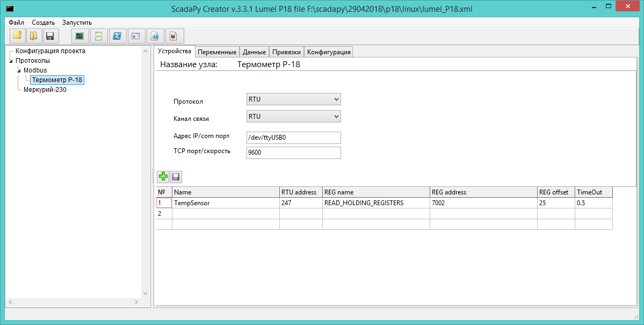Select the Modbus tree item label
Screen dimensions: 644x325
(35, 70)
